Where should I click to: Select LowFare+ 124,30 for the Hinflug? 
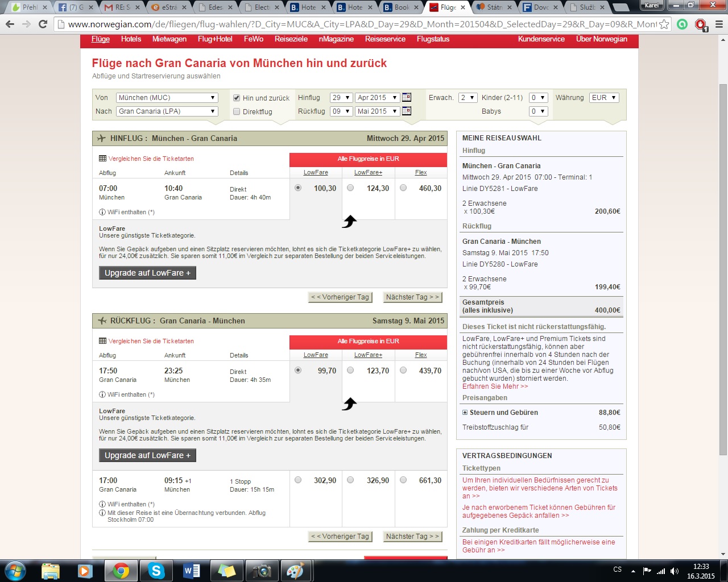pyautogui.click(x=350, y=188)
